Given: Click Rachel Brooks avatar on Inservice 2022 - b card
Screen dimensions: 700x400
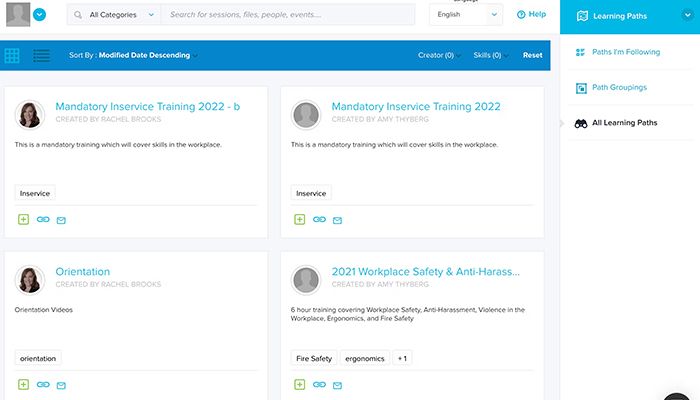Looking at the screenshot, I should pos(30,115).
